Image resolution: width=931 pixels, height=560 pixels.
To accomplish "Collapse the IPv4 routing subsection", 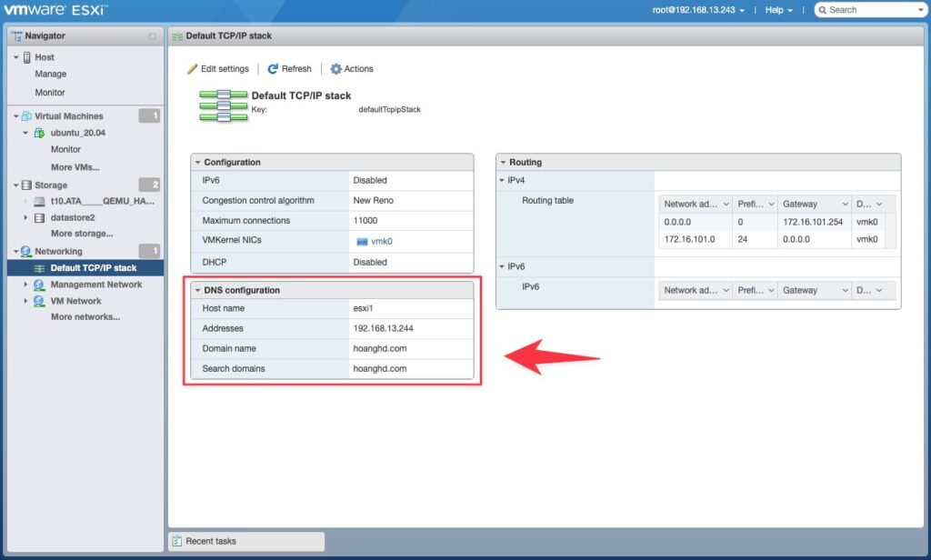I will pos(502,181).
